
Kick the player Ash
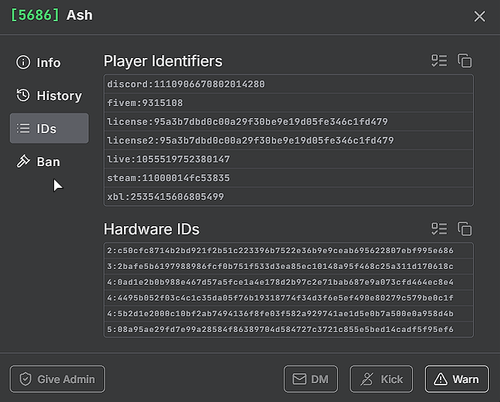coord(381,379)
